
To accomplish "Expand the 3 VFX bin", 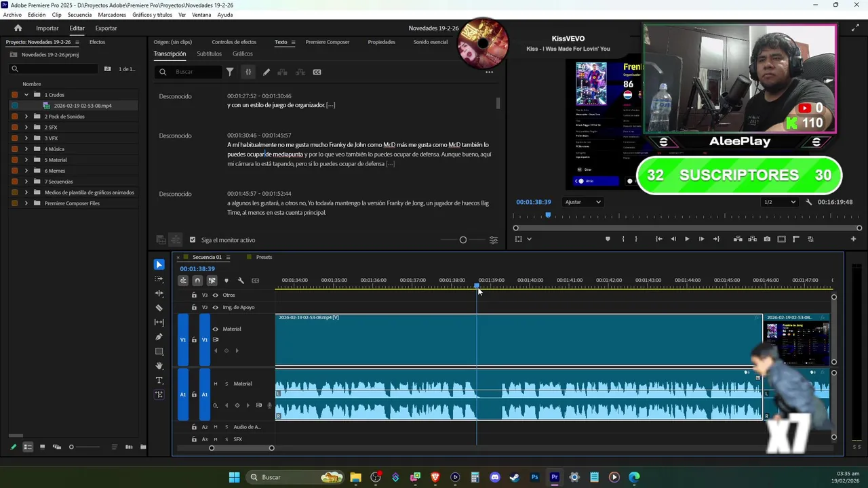I will coord(26,138).
